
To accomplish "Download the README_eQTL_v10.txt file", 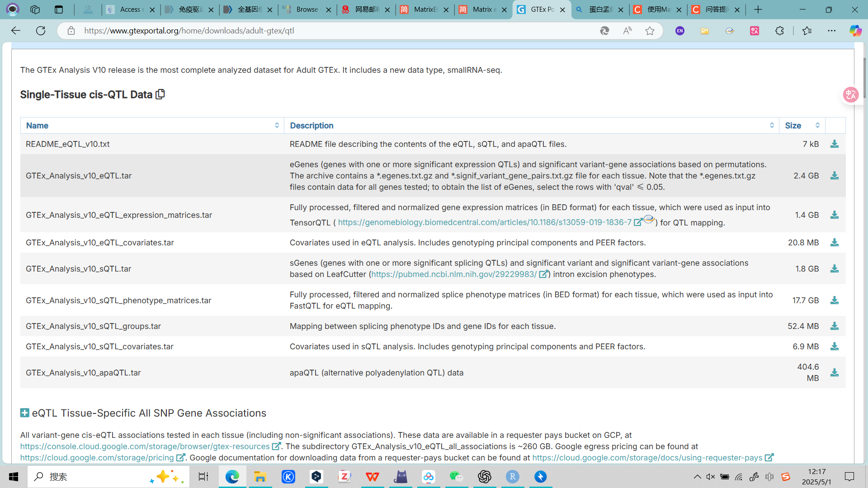I will (834, 144).
